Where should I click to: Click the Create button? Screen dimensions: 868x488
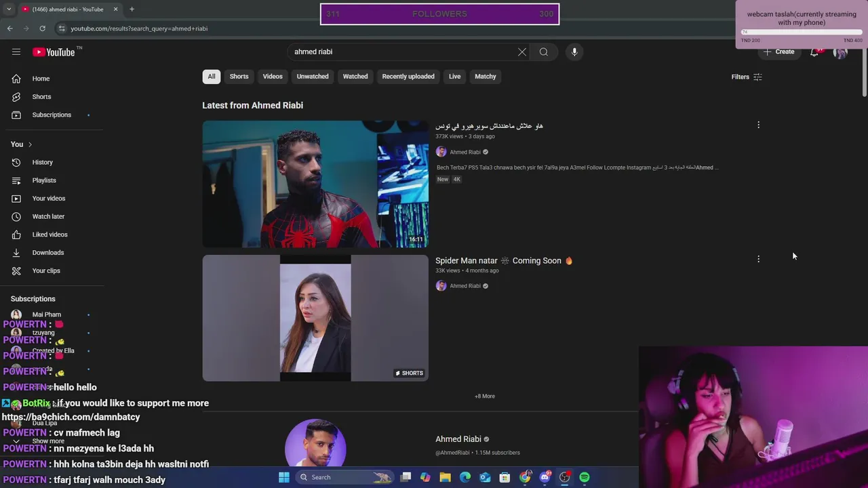point(779,52)
